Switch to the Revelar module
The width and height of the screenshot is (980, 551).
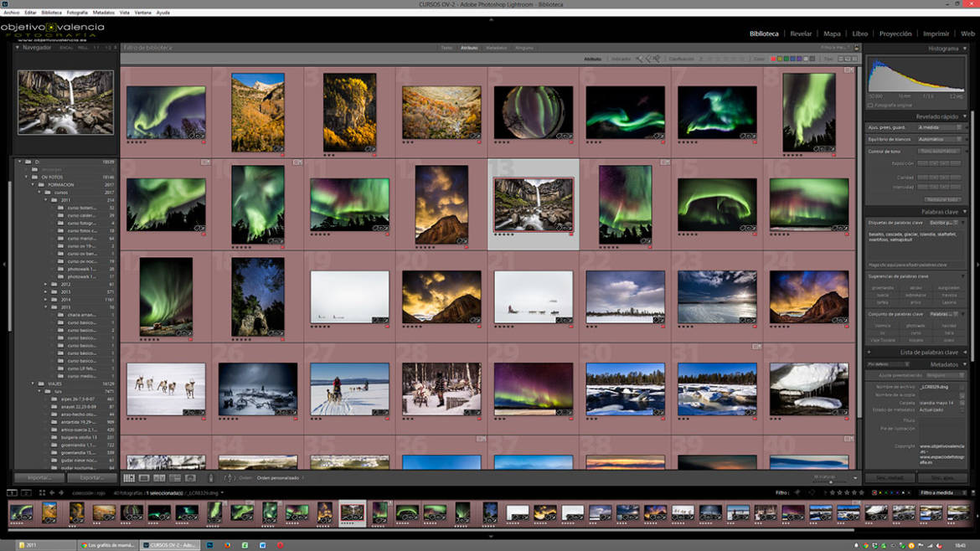point(802,33)
